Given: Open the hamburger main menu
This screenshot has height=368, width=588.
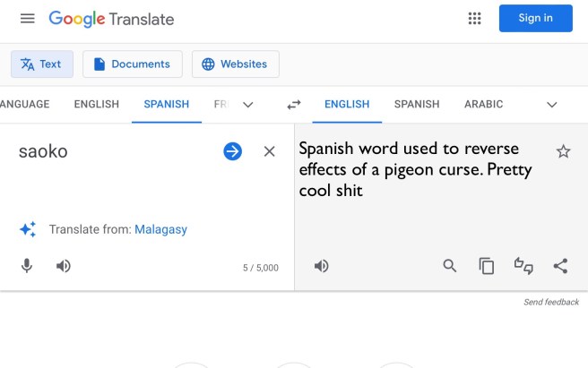Looking at the screenshot, I should [28, 19].
